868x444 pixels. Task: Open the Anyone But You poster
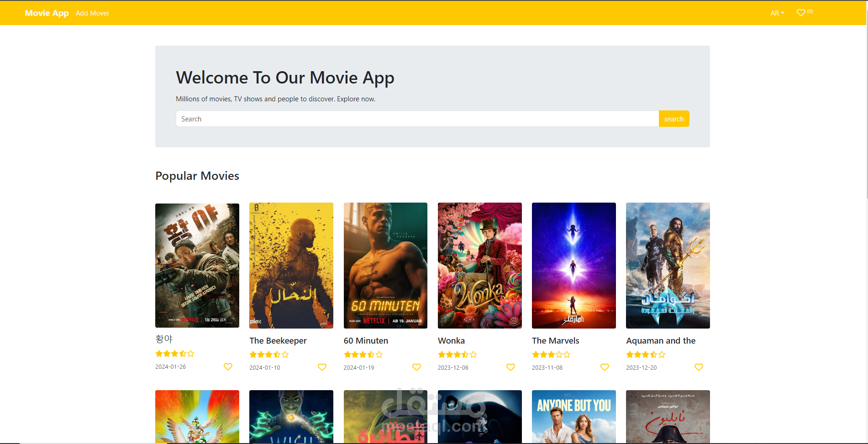click(x=574, y=417)
